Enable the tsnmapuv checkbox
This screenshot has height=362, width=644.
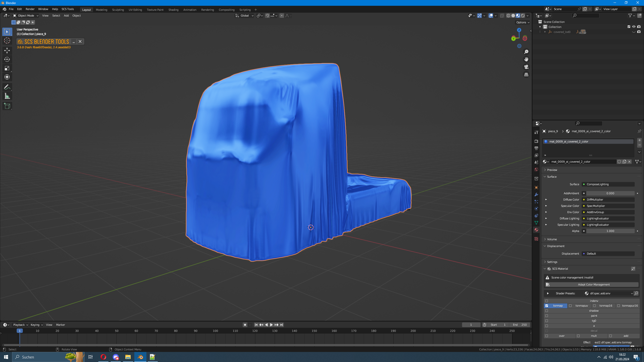[570, 306]
